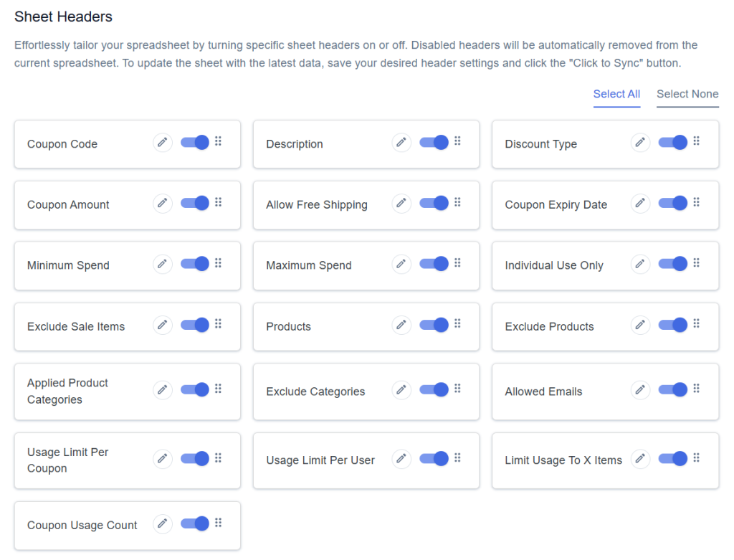This screenshot has width=734, height=560.
Task: Switch off Exclude Categories header
Action: [x=434, y=389]
